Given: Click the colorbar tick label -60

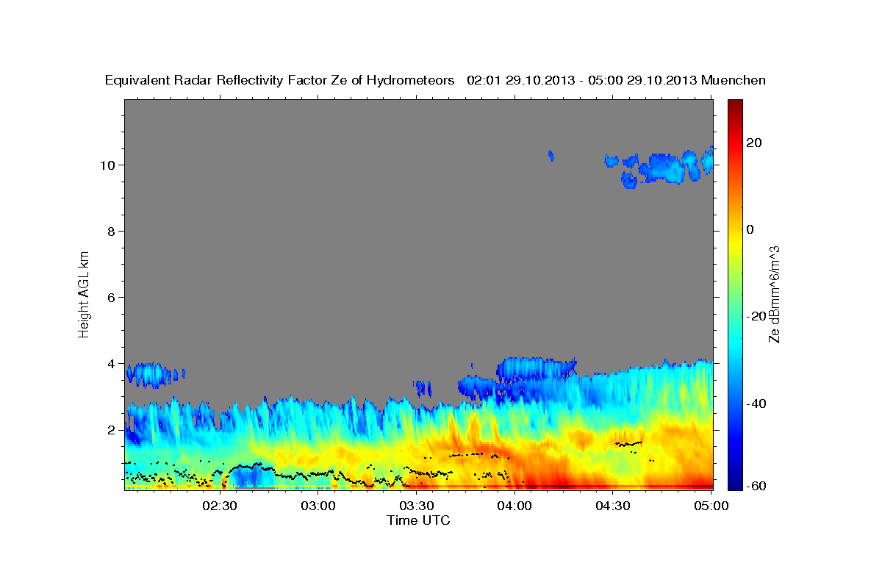Looking at the screenshot, I should [755, 485].
